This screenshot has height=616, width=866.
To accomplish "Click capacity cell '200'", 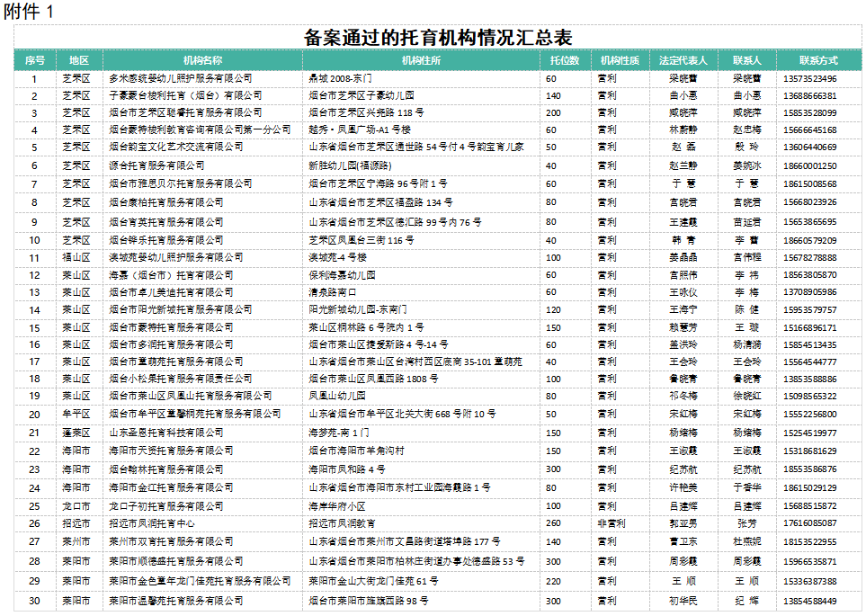I will (553, 112).
